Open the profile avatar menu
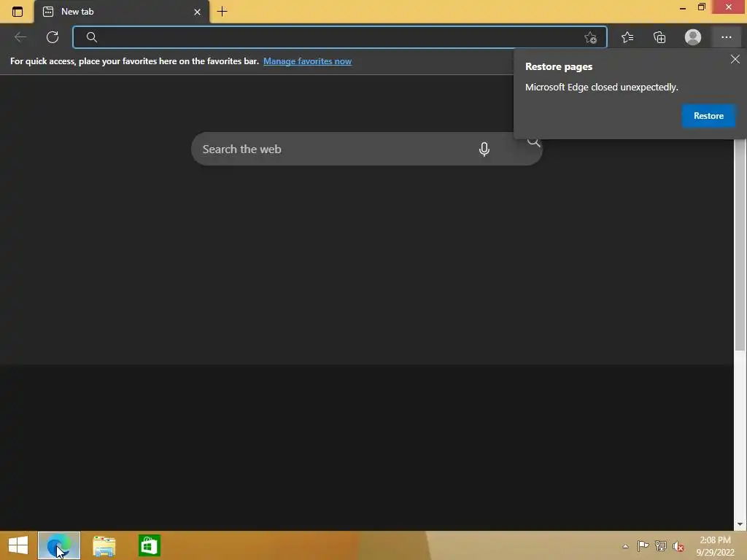This screenshot has height=560, width=747. [x=693, y=37]
